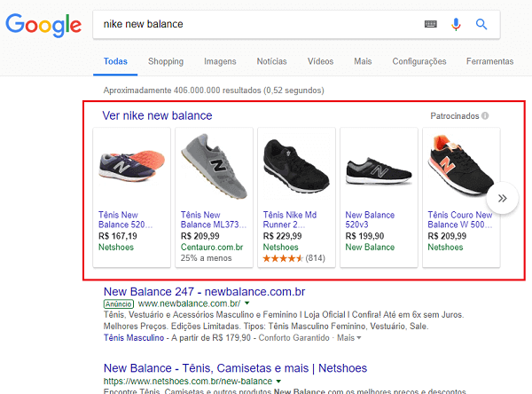The image size is (532, 394).
Task: Show next products with carousel arrow
Action: pyautogui.click(x=503, y=199)
